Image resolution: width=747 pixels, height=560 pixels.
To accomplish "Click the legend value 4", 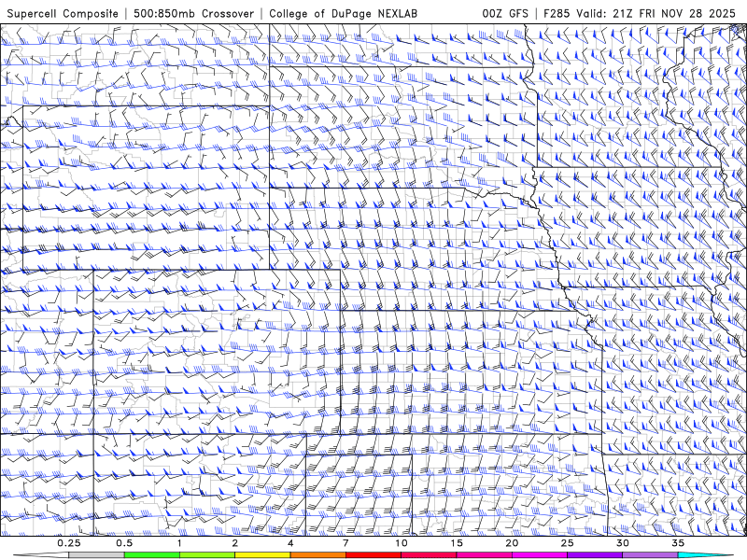I will [290, 543].
